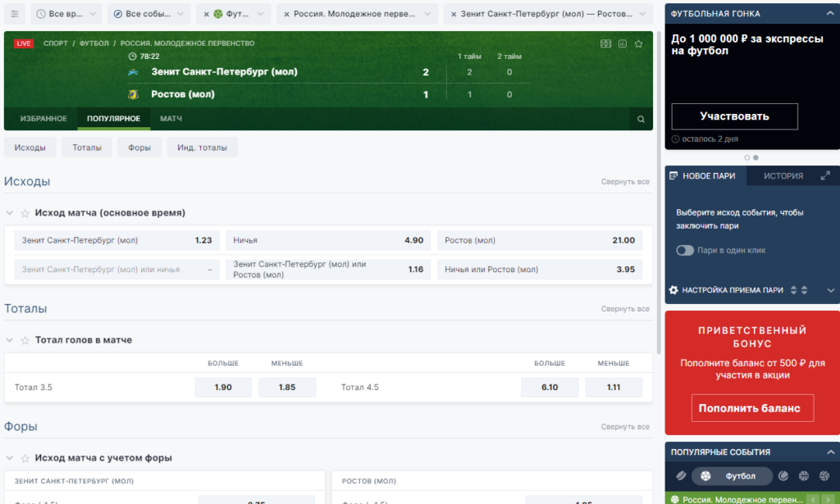
Task: Bet Total 3.5 over at 1.90
Action: click(223, 388)
